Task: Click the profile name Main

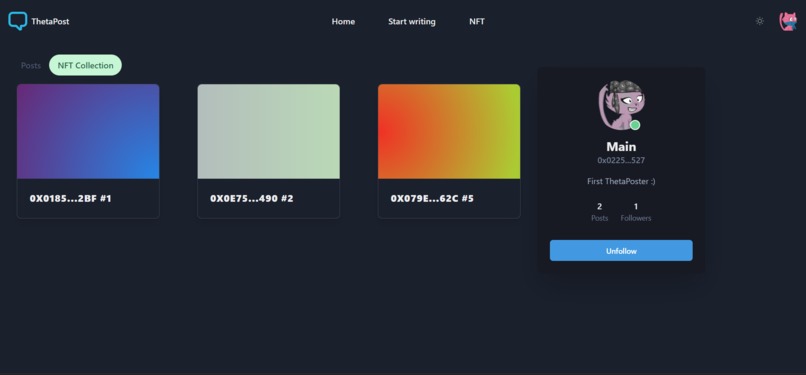Action: 621,146
